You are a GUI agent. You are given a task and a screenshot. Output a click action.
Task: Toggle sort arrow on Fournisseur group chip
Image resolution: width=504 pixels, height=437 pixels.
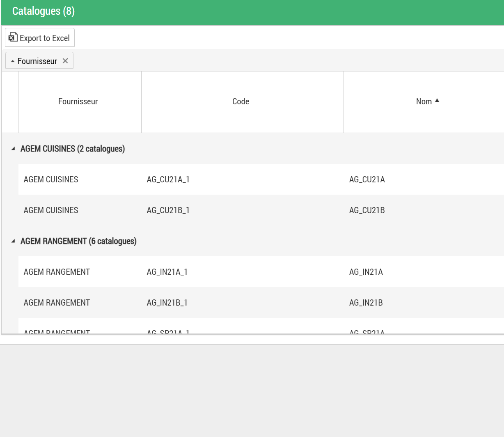tap(13, 61)
